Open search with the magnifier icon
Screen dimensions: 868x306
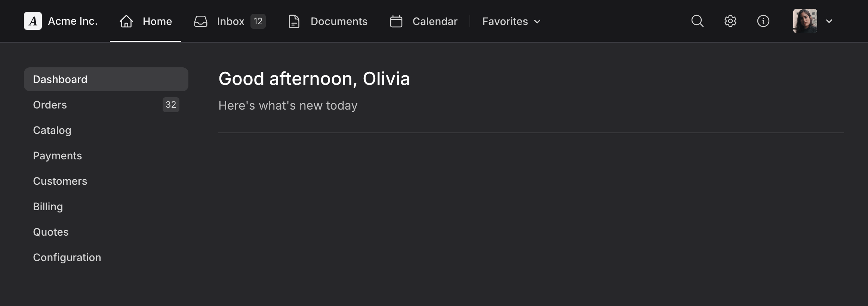point(697,21)
